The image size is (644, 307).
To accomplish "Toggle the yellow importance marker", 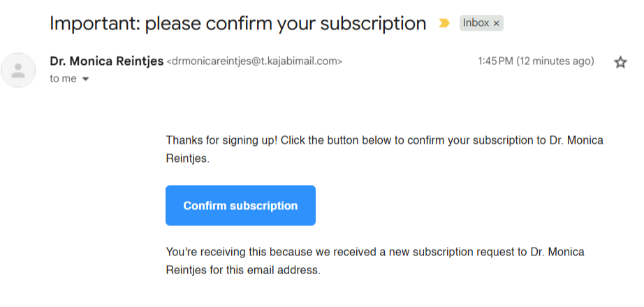I will pyautogui.click(x=444, y=23).
